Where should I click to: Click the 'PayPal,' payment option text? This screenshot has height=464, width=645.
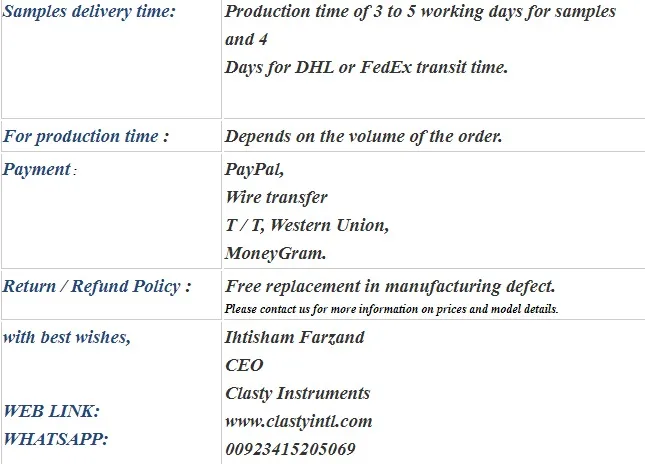point(254,169)
